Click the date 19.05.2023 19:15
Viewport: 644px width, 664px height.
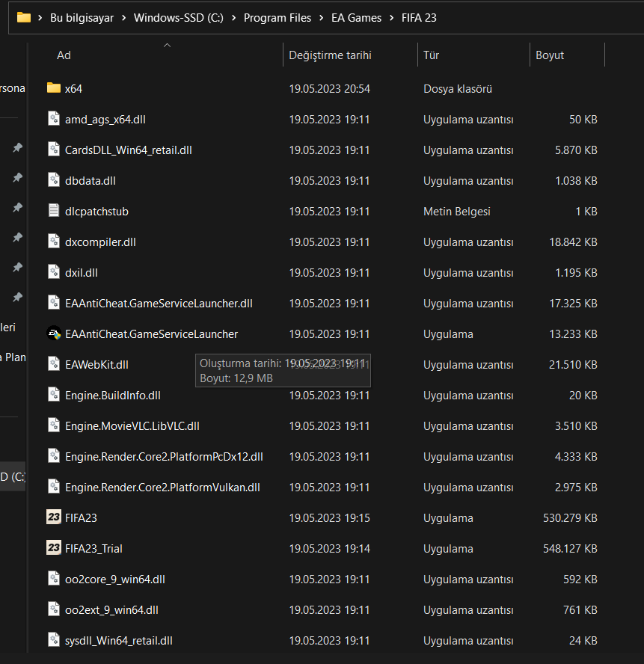(x=330, y=518)
